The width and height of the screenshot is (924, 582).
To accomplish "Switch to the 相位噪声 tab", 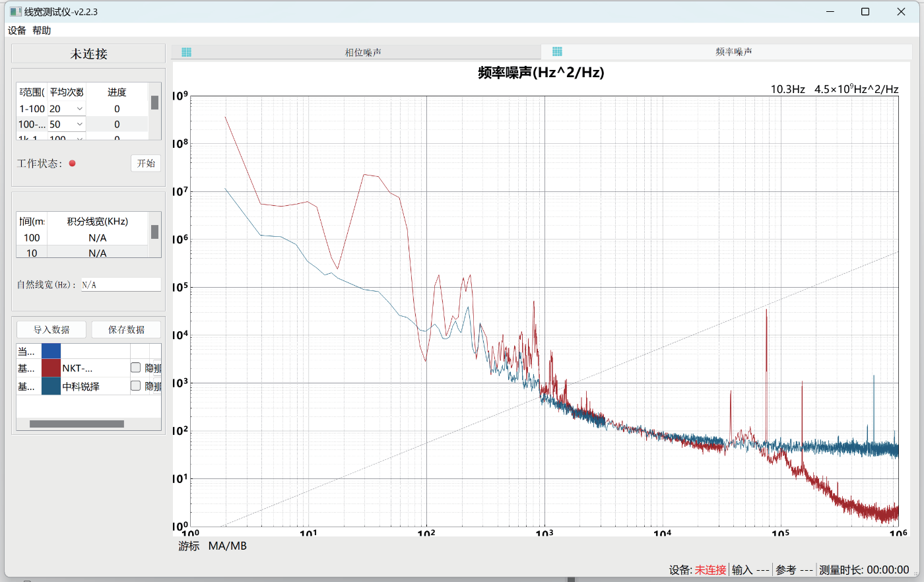I will point(363,52).
